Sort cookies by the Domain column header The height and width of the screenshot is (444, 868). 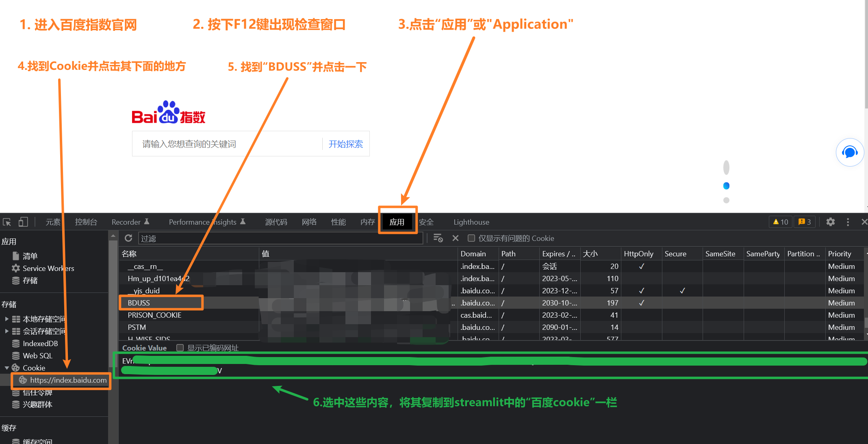click(478, 253)
